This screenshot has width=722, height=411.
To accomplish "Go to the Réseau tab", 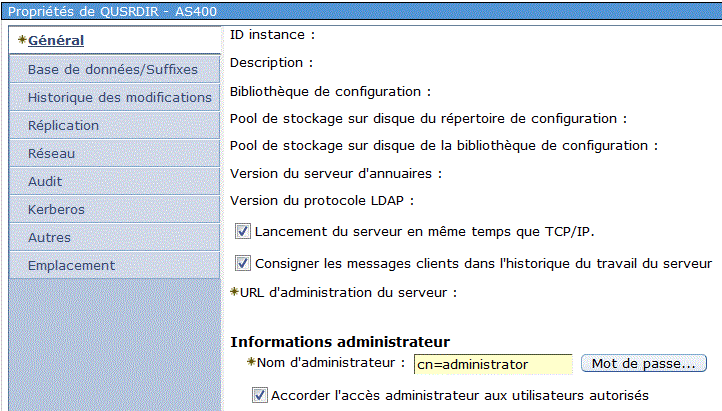I will click(114, 153).
